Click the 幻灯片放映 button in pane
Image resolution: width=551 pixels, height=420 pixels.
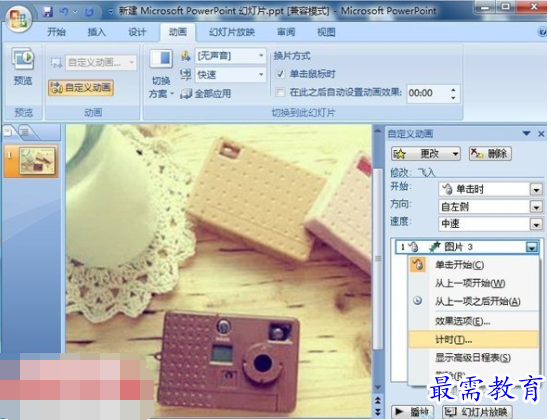[x=477, y=411]
